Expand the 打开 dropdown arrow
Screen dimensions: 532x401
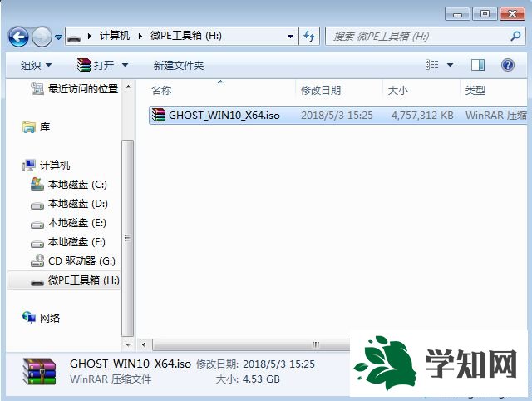coord(125,65)
